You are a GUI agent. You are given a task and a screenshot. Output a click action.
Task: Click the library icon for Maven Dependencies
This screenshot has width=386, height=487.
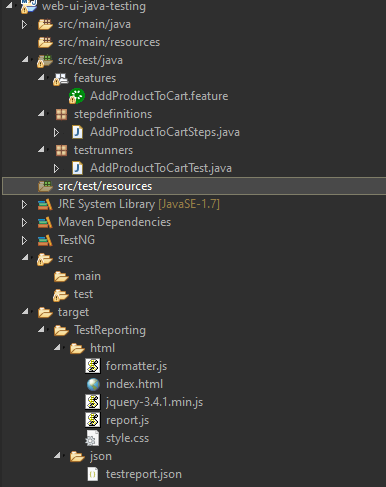45,222
